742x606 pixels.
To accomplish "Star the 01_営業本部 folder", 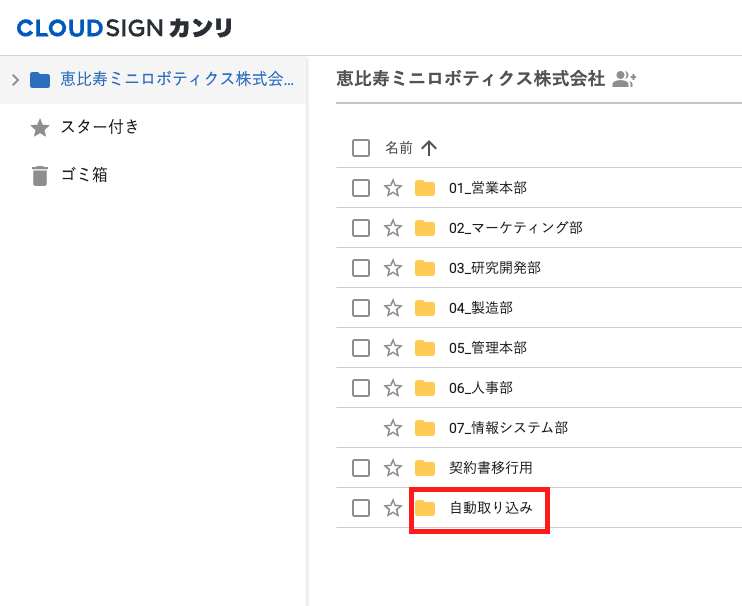I will (393, 188).
